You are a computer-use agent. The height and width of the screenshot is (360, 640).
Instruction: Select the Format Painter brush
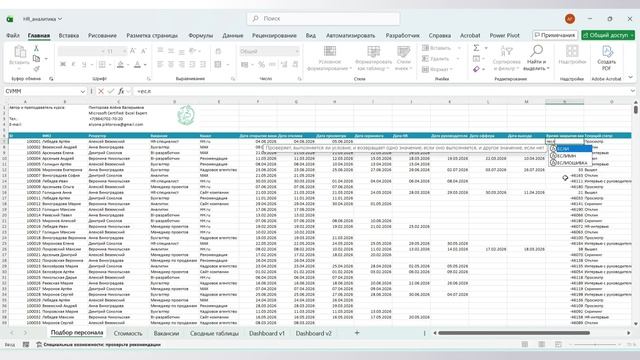click(x=36, y=69)
